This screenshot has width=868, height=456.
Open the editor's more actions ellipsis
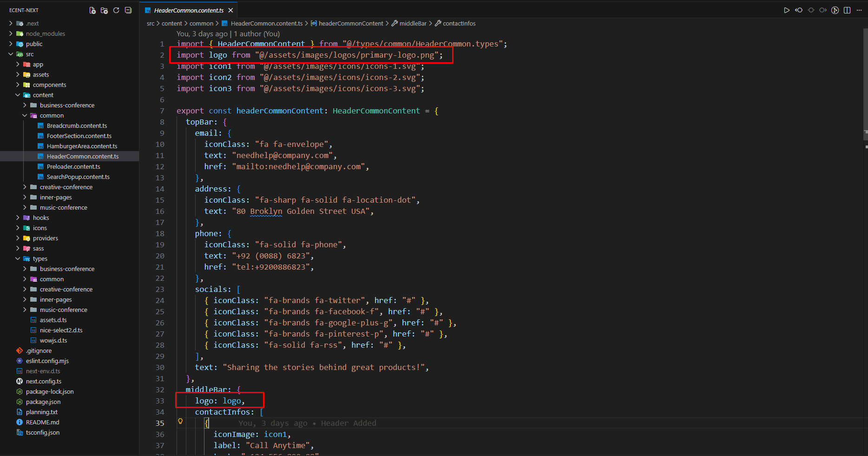click(x=859, y=10)
